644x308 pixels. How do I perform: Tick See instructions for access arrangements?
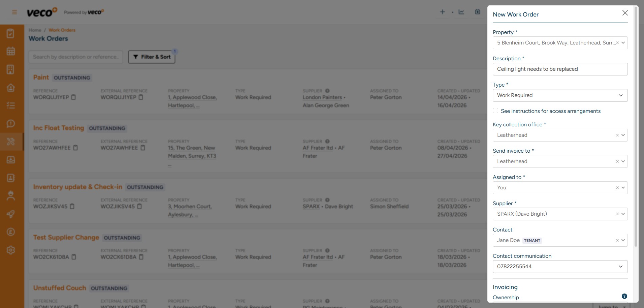coord(495,111)
